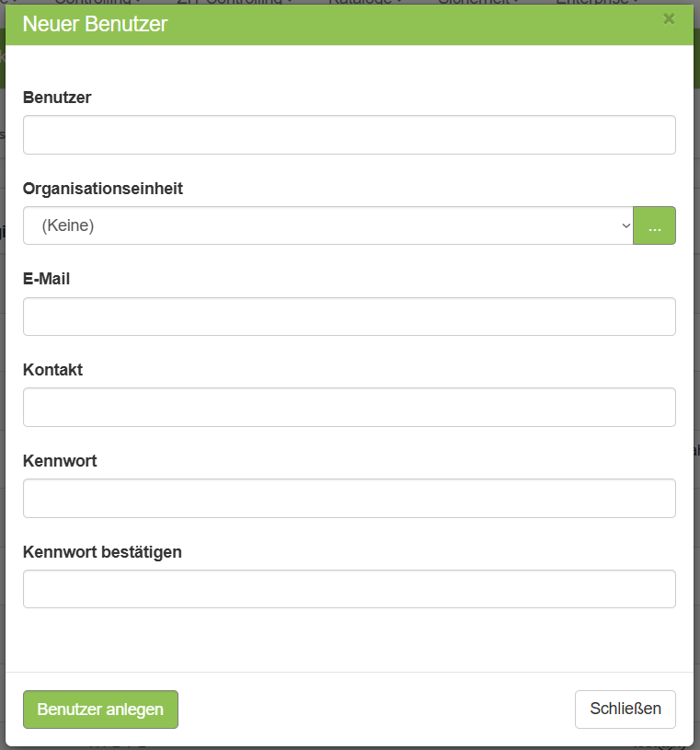Expand the Organisationseinheit chevron arrow
This screenshot has width=700, height=750.
[625, 225]
